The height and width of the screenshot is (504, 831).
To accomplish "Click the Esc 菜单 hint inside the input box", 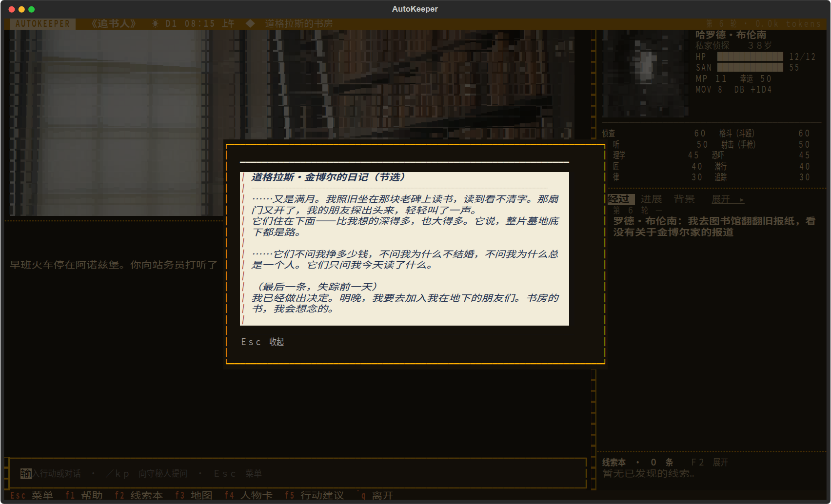I will coord(238,473).
